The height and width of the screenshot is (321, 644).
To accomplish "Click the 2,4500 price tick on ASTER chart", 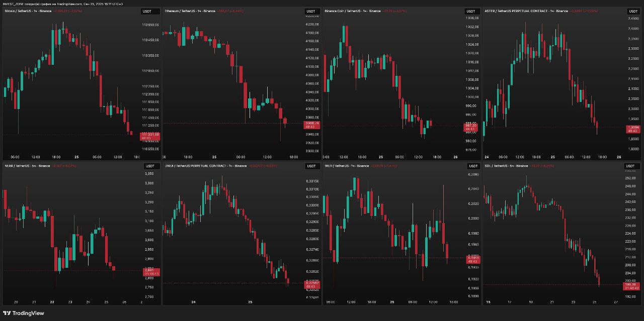I will point(633,19).
